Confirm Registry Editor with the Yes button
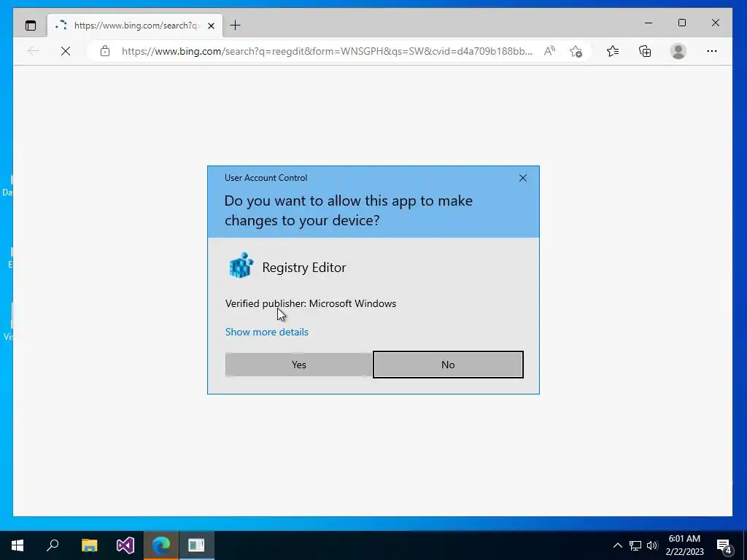This screenshot has height=560, width=747. click(298, 365)
